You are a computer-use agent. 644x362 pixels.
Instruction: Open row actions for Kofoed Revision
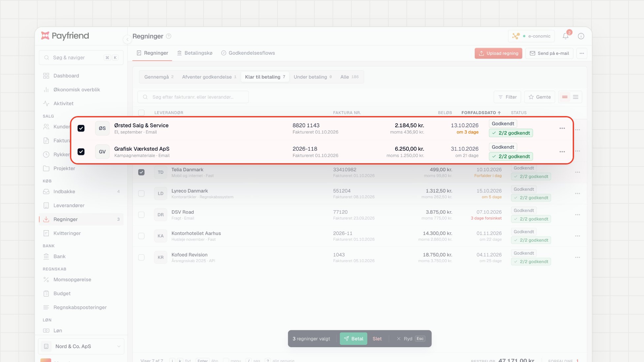point(577,257)
